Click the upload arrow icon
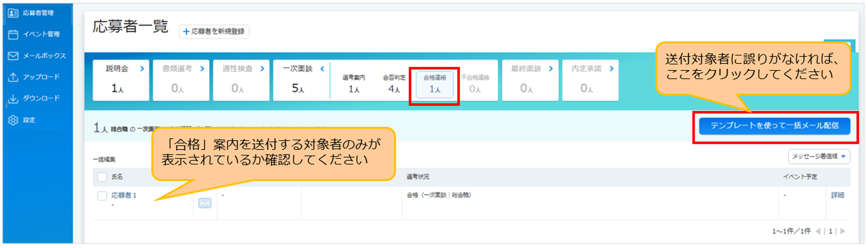Viewport: 868px width, 248px height. click(13, 77)
